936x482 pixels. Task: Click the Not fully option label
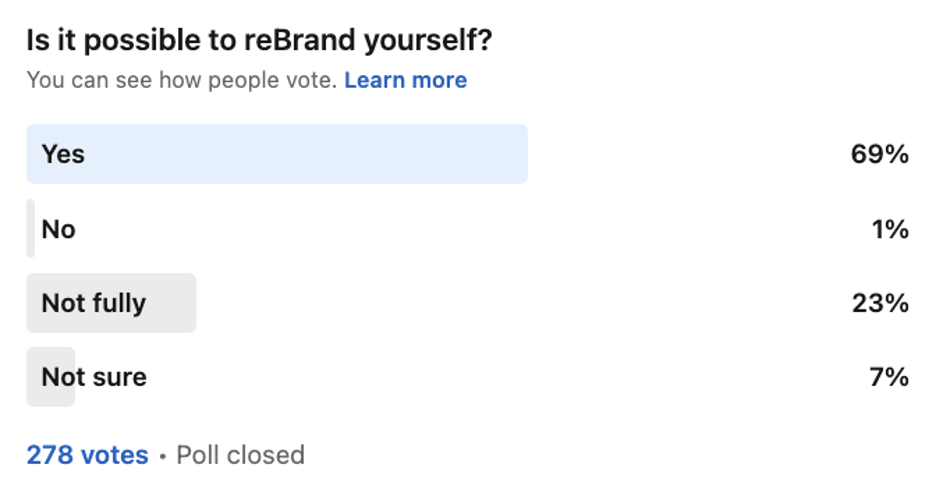tap(94, 303)
